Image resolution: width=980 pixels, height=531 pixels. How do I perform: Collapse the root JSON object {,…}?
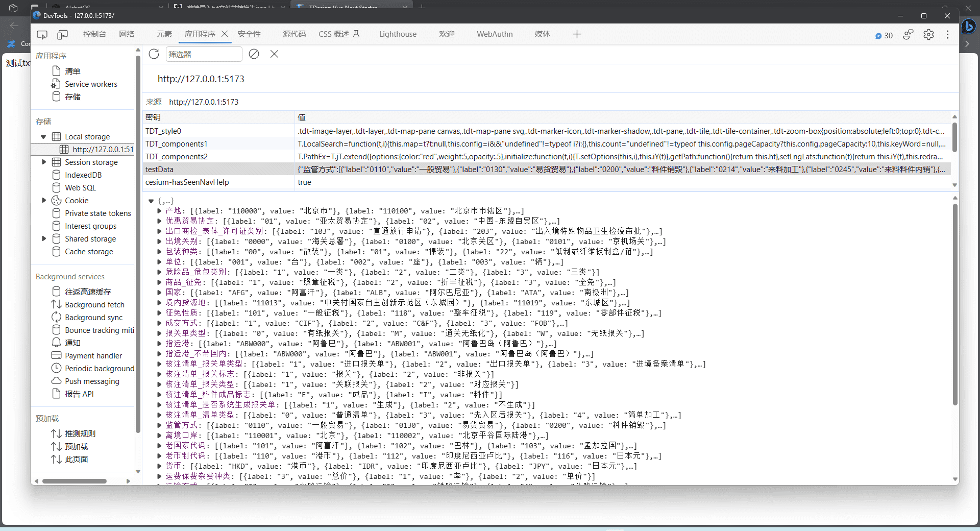[x=151, y=201]
